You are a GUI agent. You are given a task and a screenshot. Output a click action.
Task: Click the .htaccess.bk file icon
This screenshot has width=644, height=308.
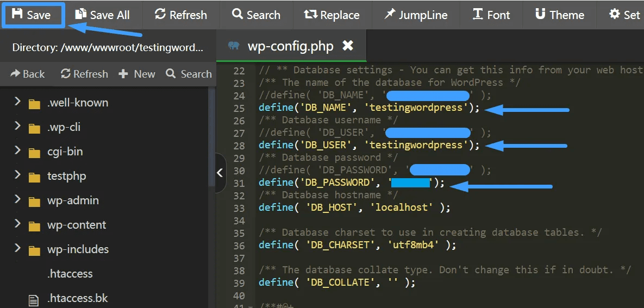point(33,300)
